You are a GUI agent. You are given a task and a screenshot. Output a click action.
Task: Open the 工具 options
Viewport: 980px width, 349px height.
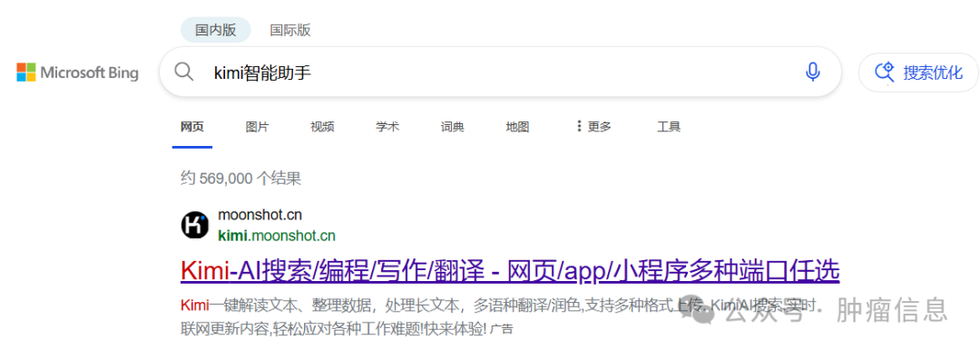pyautogui.click(x=669, y=127)
